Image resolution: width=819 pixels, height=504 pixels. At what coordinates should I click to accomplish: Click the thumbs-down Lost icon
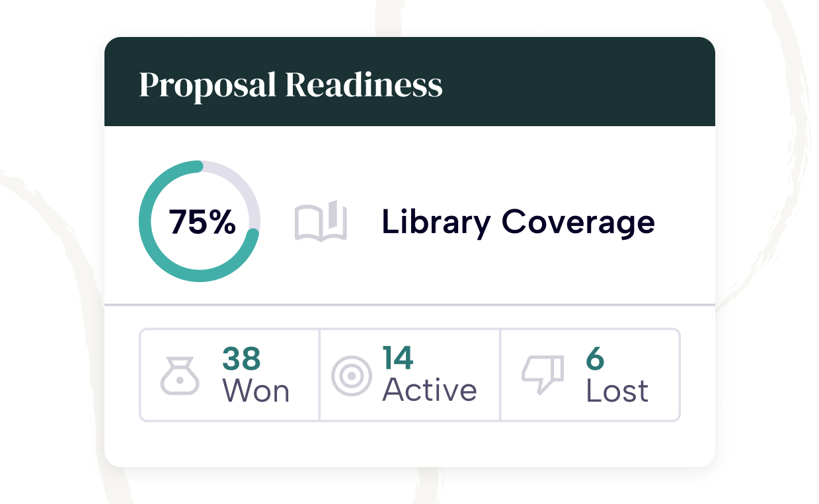pos(543,375)
